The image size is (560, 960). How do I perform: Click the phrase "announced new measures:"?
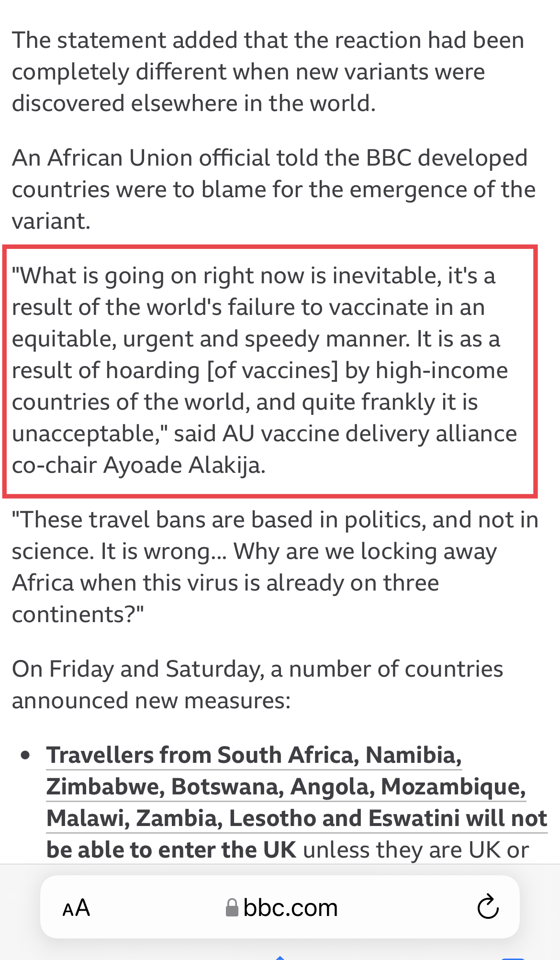coord(151,701)
